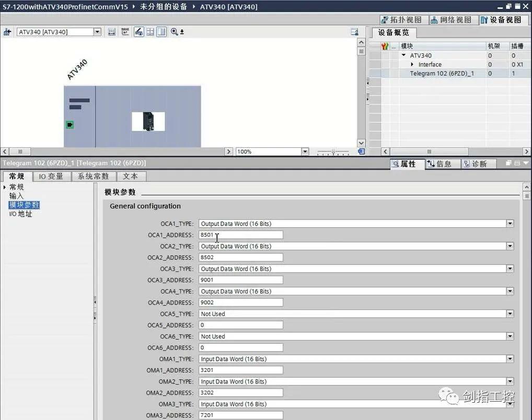Image resolution: width=532 pixels, height=420 pixels.
Task: Click the leftmost network-transition icon on the toolbar
Action: (8, 32)
